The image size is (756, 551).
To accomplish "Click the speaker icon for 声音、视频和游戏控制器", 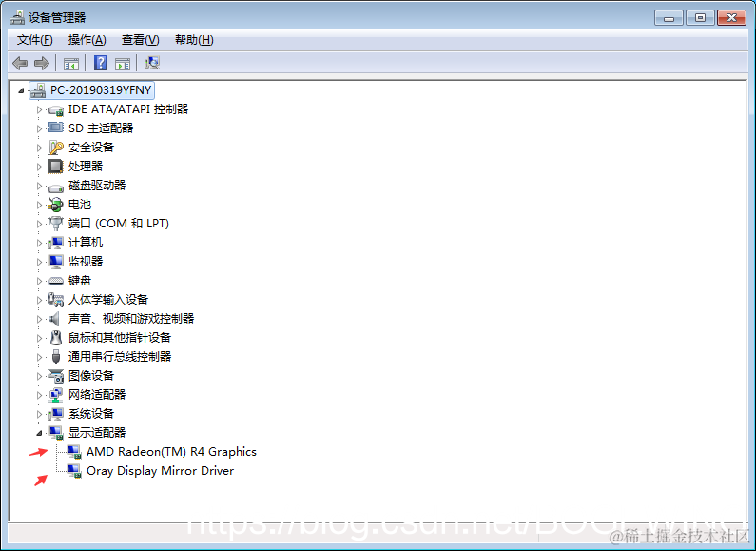I will pos(55,319).
